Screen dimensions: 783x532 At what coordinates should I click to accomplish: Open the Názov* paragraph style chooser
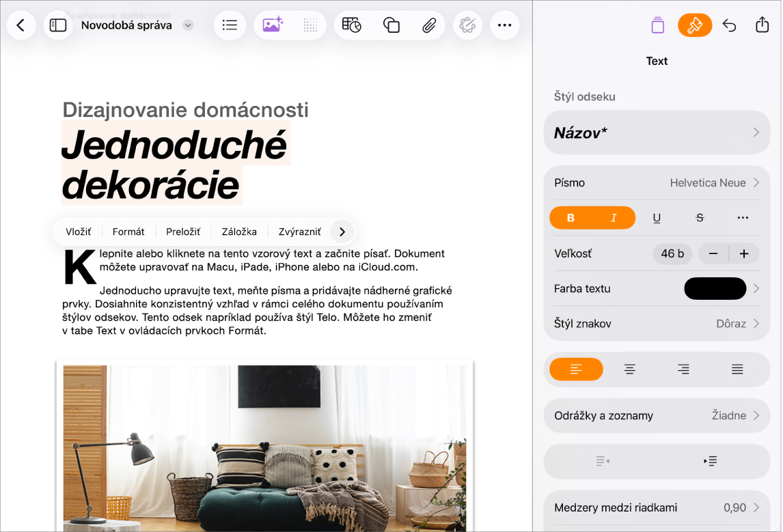[657, 132]
